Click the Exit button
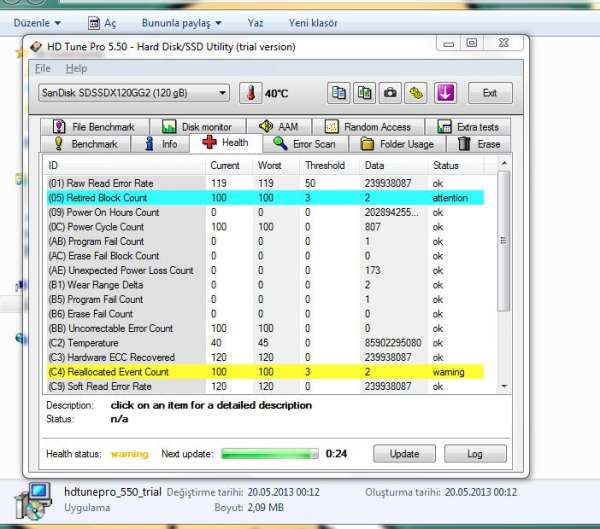The image size is (600, 529). pos(490,93)
